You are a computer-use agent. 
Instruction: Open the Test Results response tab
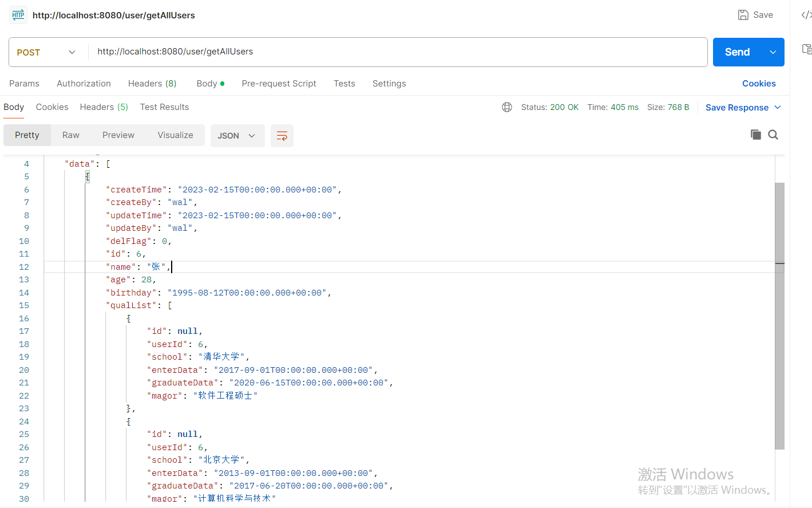[x=164, y=107]
